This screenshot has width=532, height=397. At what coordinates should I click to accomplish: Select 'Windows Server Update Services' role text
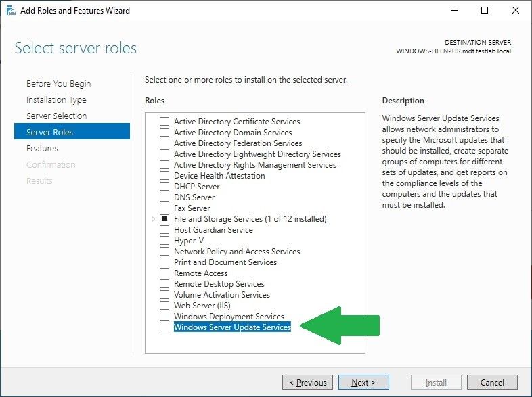coord(232,327)
